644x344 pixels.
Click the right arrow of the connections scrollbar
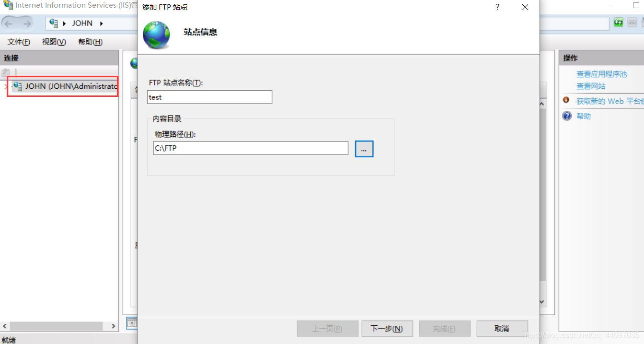114,326
